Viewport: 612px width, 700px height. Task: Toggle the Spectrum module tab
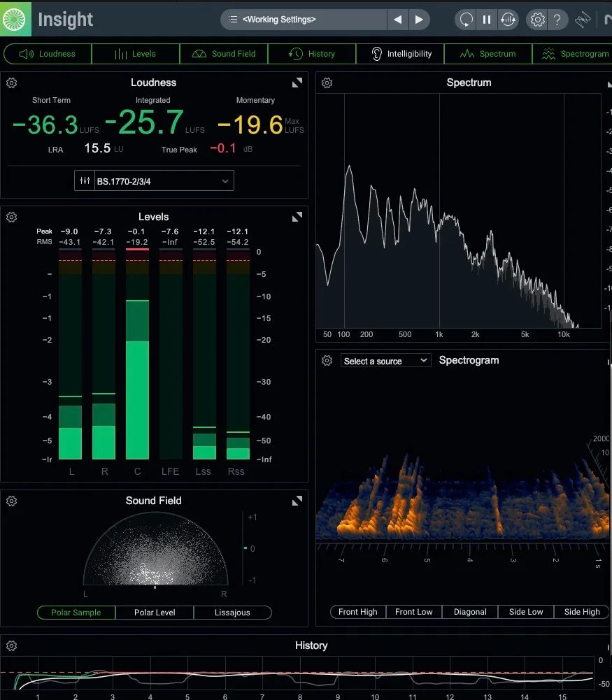click(488, 54)
